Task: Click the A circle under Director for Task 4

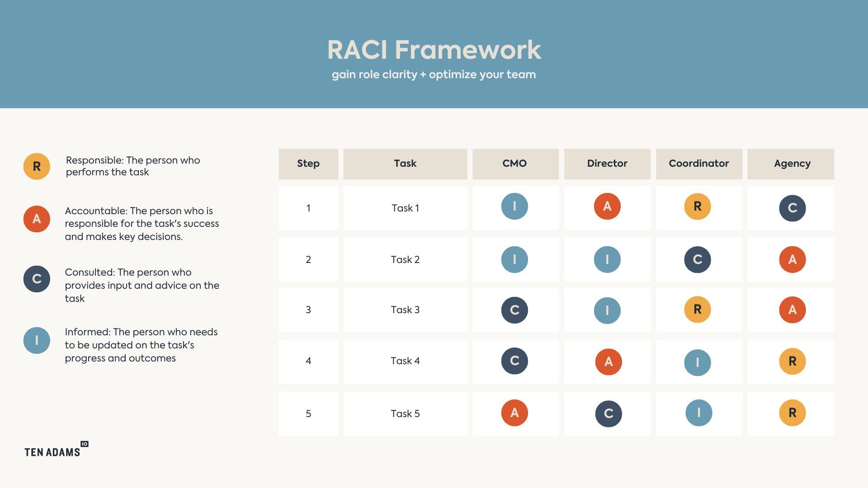Action: click(607, 361)
